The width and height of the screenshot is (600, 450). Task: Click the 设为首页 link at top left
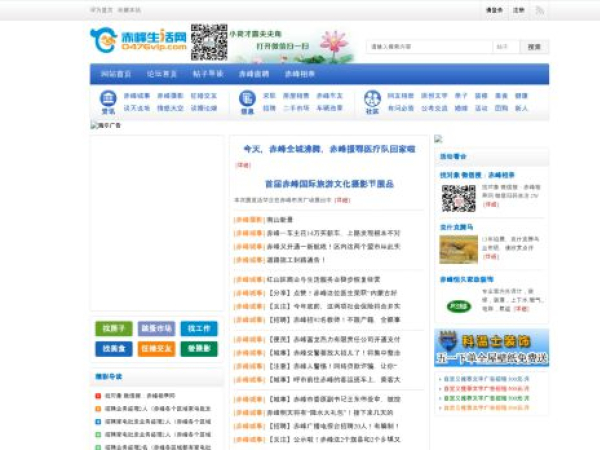pos(101,10)
